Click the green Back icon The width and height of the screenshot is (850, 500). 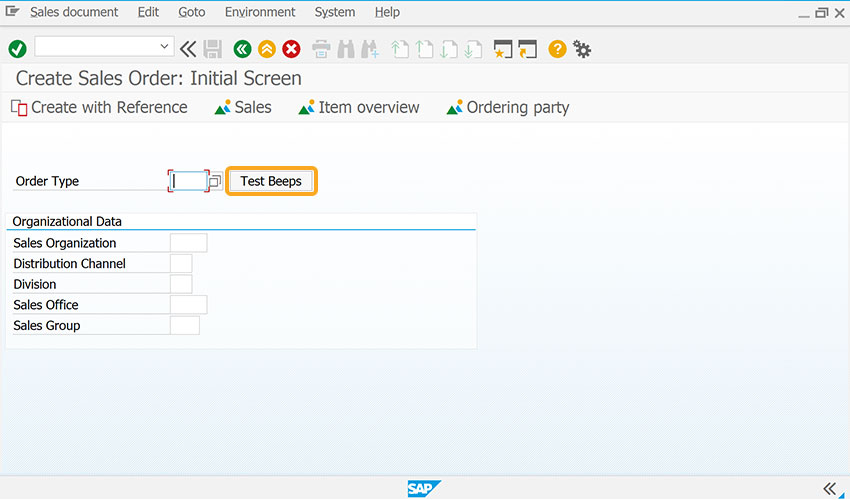(x=242, y=49)
